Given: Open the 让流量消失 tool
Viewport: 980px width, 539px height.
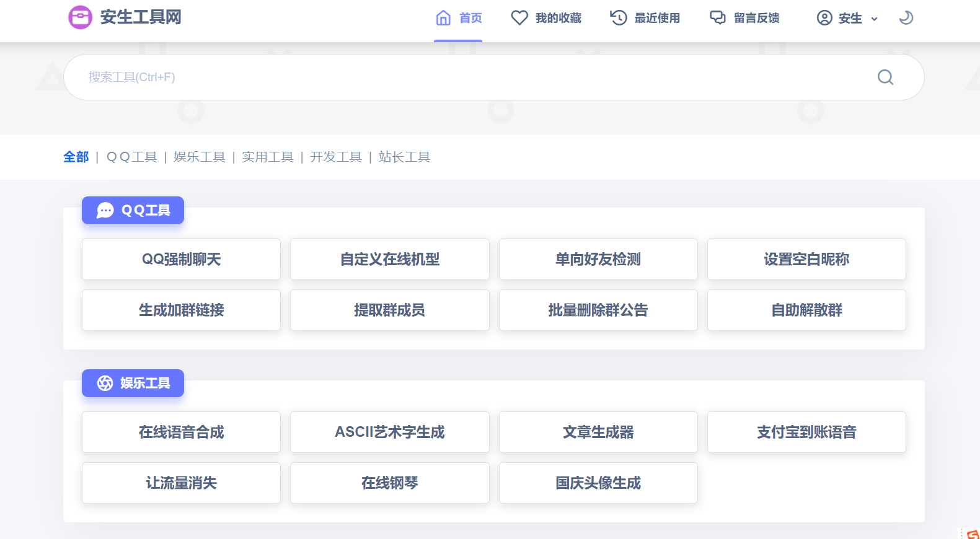Looking at the screenshot, I should (181, 483).
